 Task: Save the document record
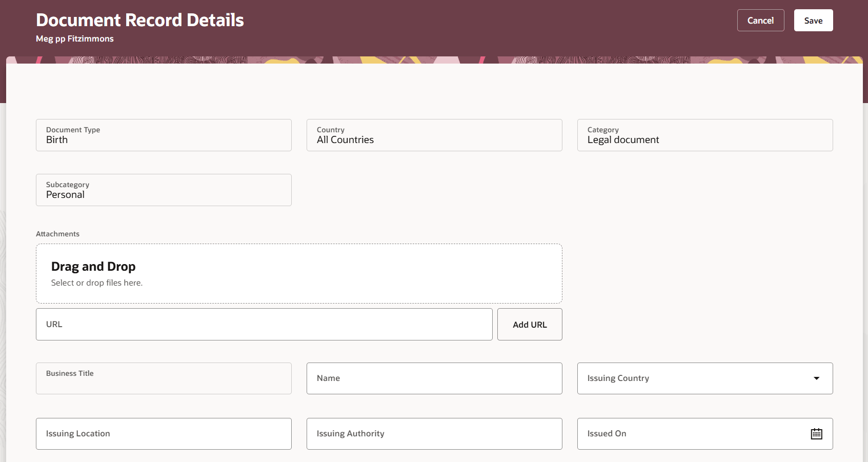(x=813, y=20)
